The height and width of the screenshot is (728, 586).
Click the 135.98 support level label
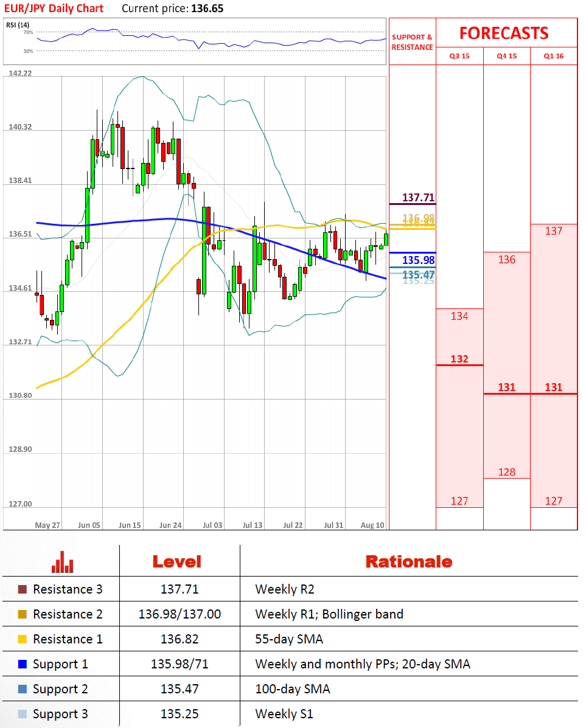pyautogui.click(x=418, y=260)
